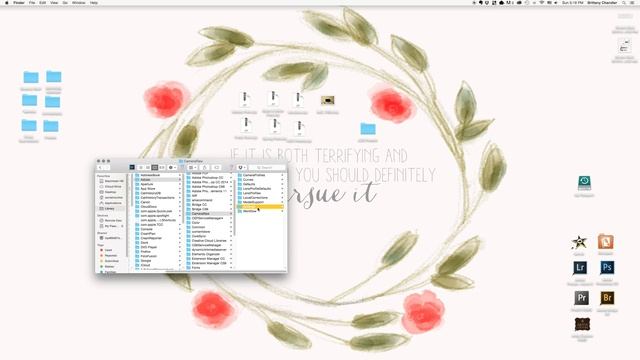Click the Finder forward arrow button
This screenshot has width=640, height=360.
(x=106, y=167)
